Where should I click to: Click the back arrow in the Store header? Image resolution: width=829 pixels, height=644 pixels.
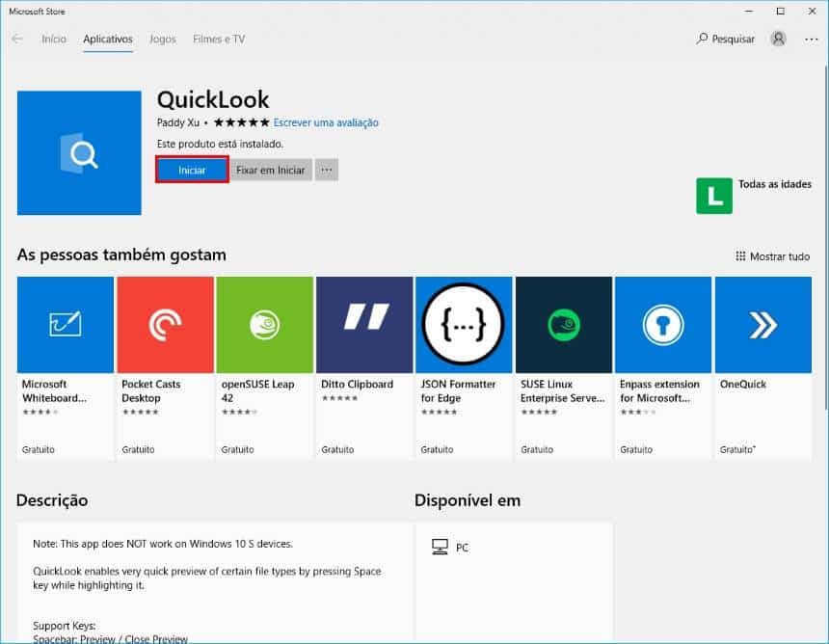click(17, 39)
